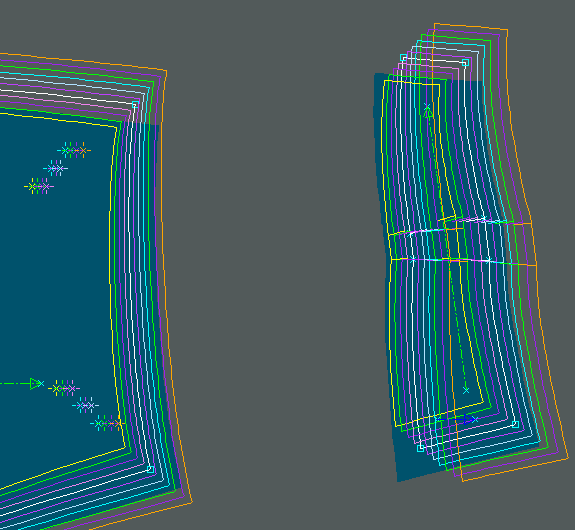Screen dimensions: 575x530
Task: Select the orange outermost size outline top edge of right piece
Action: [471, 26]
